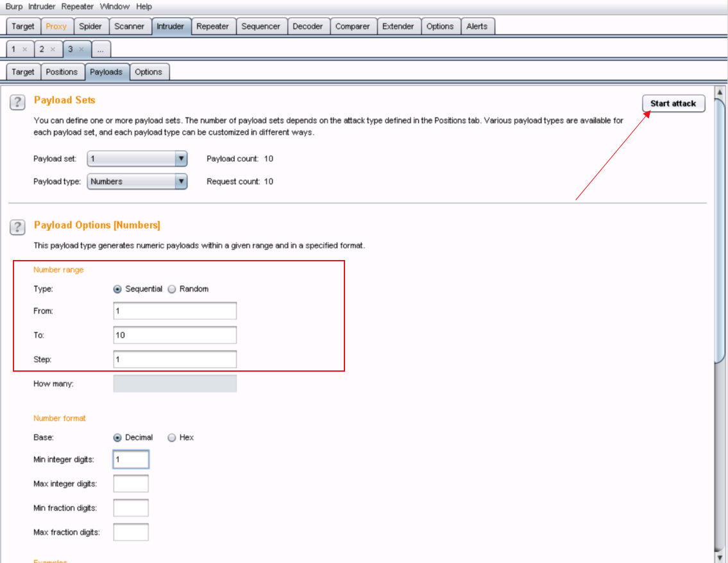Switch to the Decoder tab
This screenshot has width=728, height=563.
click(307, 26)
